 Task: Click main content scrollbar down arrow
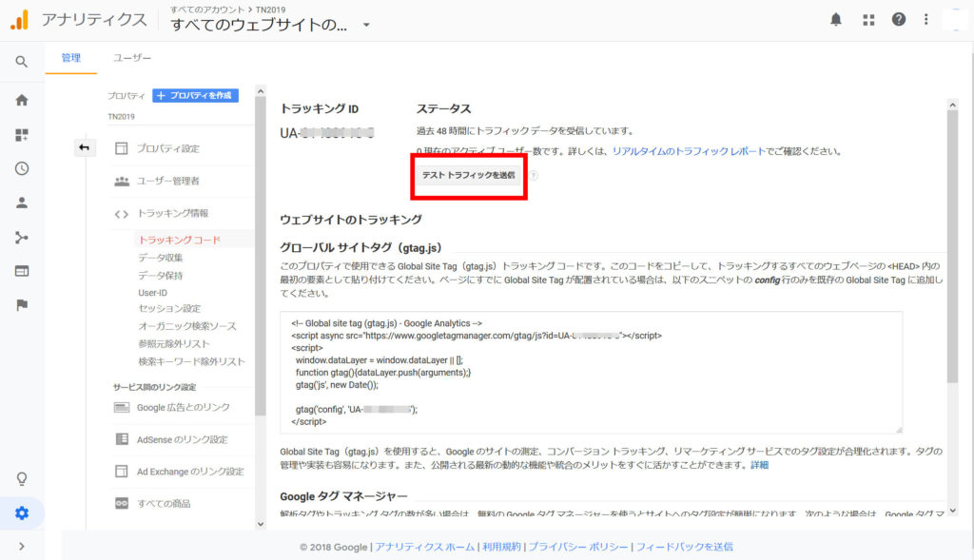coord(952,511)
